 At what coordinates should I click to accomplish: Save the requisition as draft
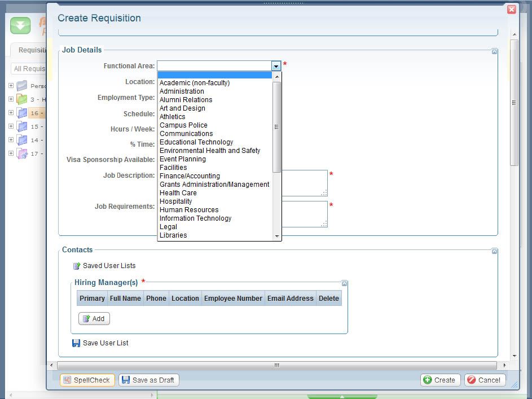(x=148, y=380)
